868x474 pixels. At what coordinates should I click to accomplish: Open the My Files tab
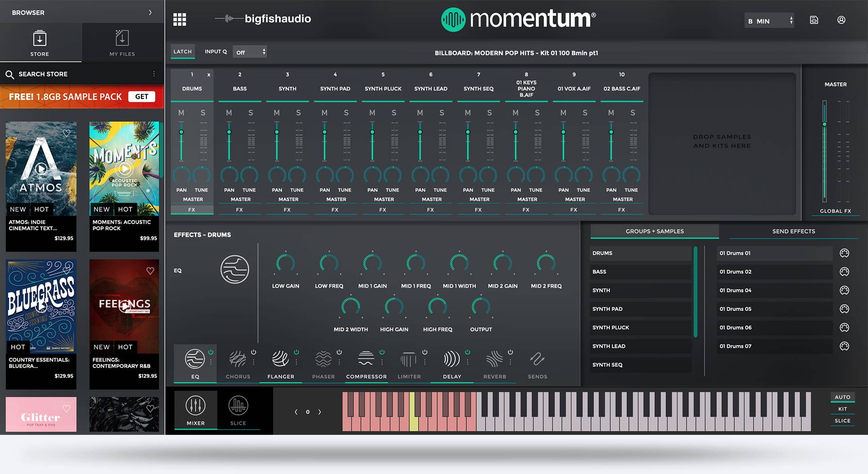(122, 43)
